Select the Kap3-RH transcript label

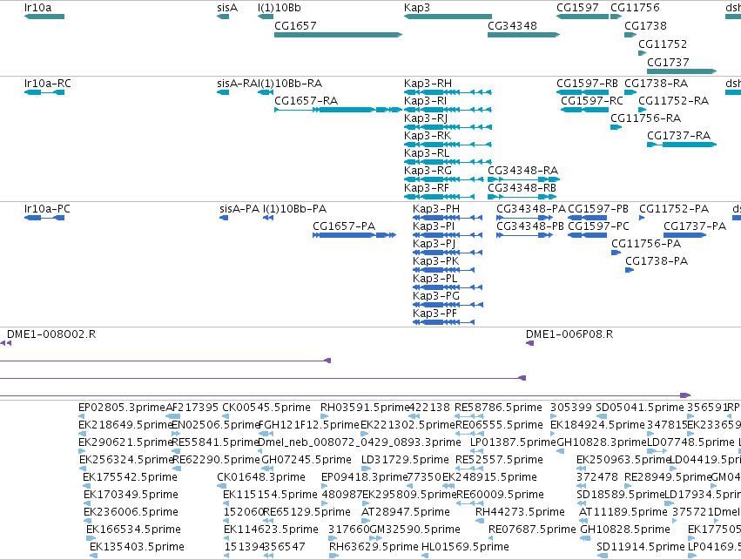[428, 84]
